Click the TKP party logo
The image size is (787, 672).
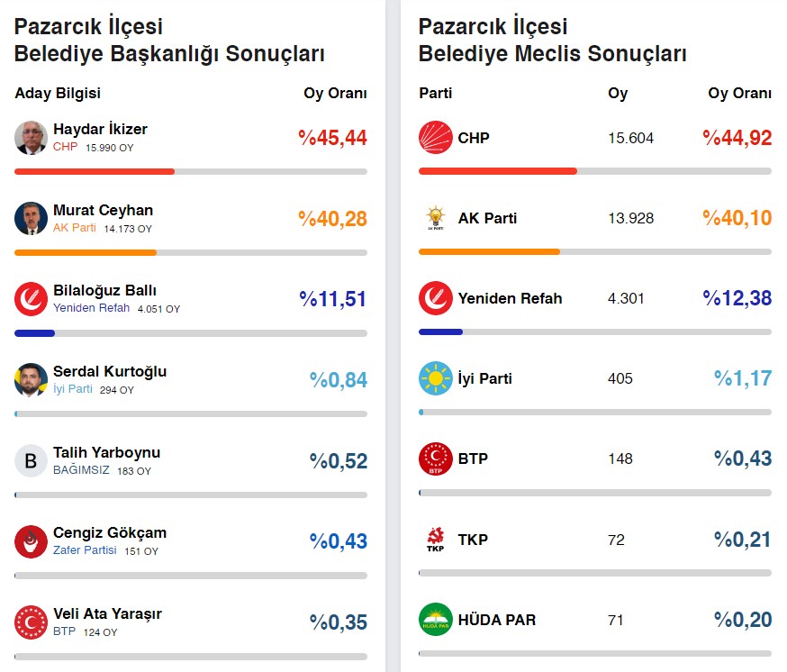click(x=436, y=540)
